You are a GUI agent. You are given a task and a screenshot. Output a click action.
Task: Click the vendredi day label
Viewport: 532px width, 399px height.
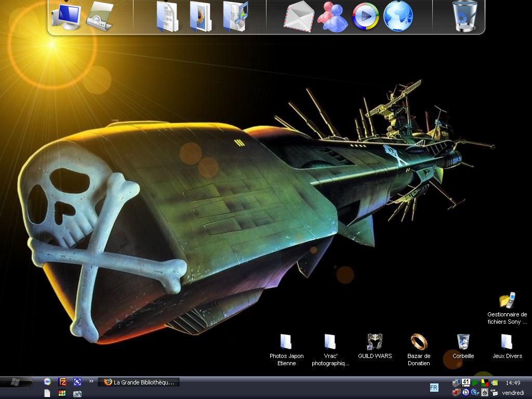[x=513, y=393]
